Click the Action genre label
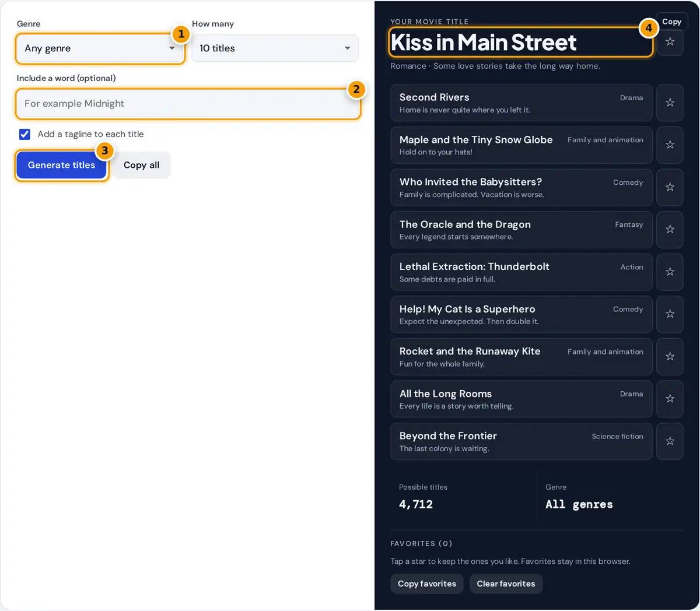This screenshot has height=611, width=700. click(x=632, y=267)
